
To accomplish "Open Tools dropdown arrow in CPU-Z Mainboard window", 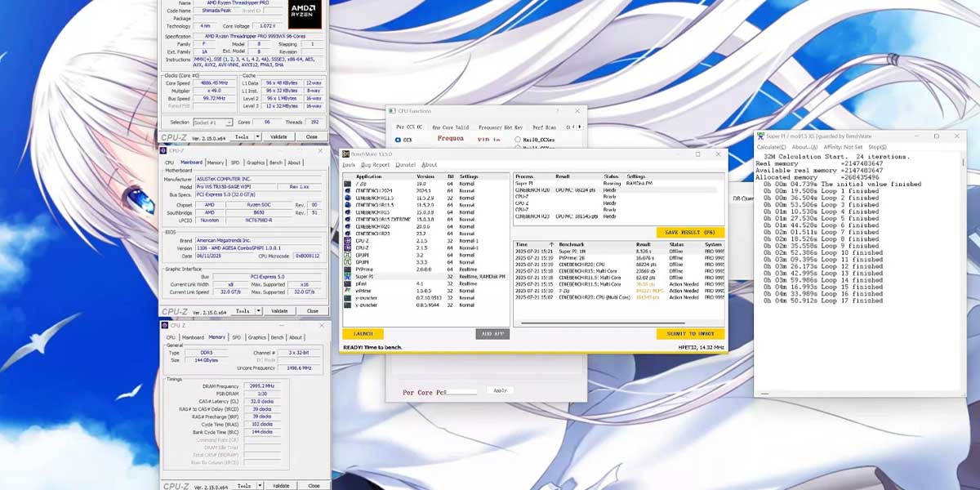I will point(259,311).
